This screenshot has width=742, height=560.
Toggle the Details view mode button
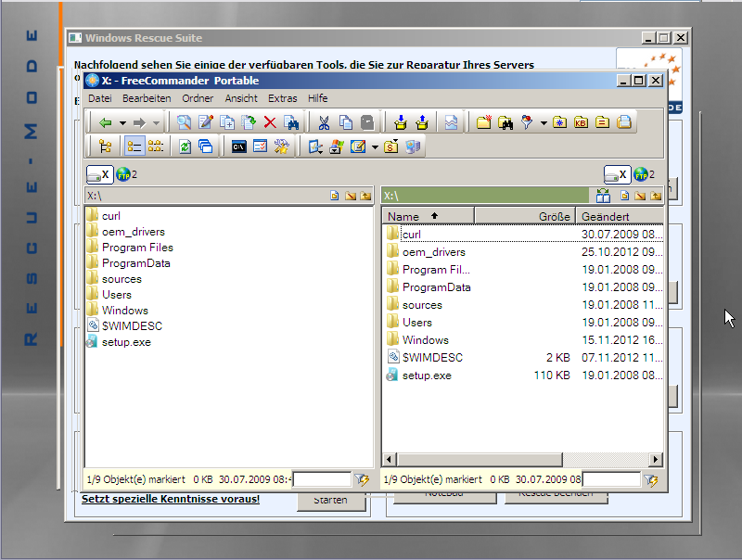click(134, 146)
